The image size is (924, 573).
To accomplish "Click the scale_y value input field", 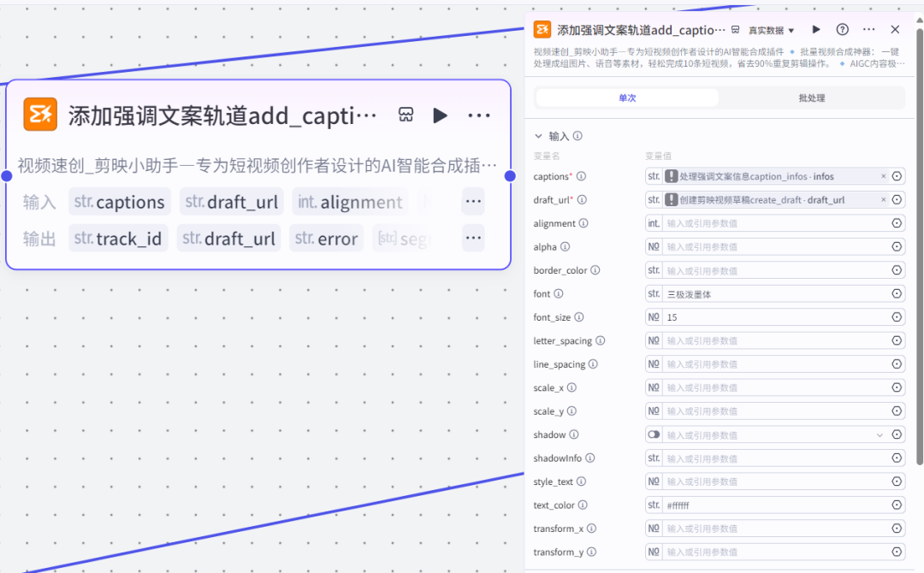I will 775,411.
